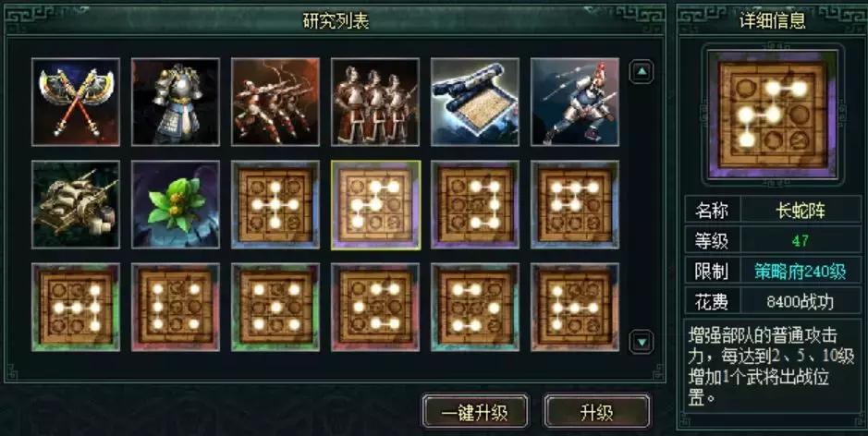Choose the archers squad research icon
868x436 pixels.
[x=275, y=102]
